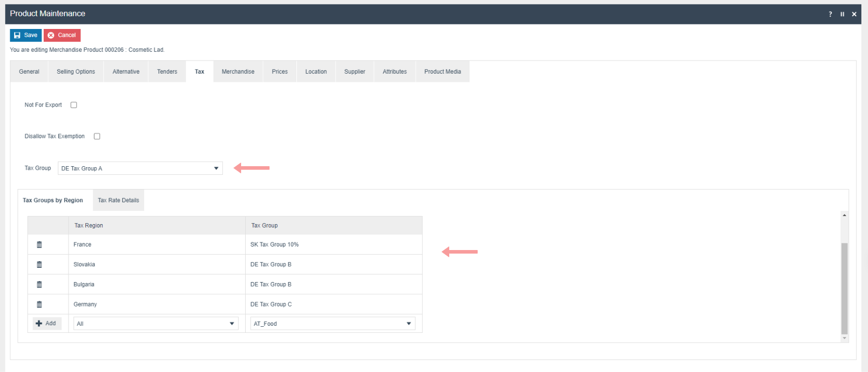868x372 pixels.
Task: Toggle Disallow Tax Exemption checkbox
Action: 97,136
